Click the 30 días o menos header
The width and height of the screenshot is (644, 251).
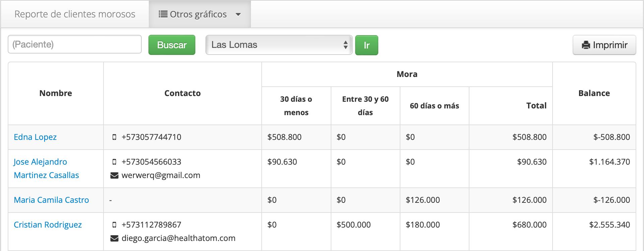pyautogui.click(x=296, y=106)
